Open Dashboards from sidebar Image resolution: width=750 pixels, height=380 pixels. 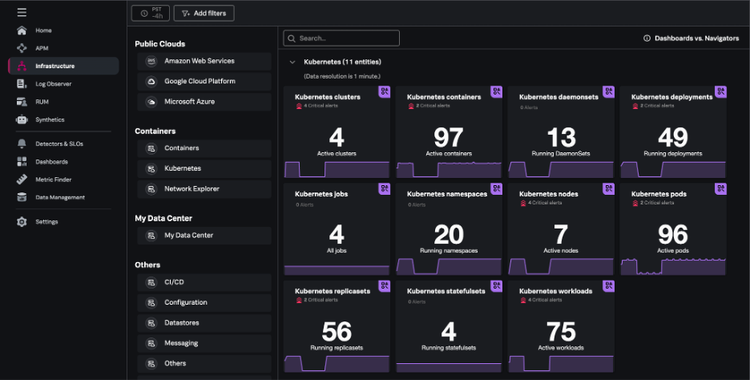[x=52, y=162]
